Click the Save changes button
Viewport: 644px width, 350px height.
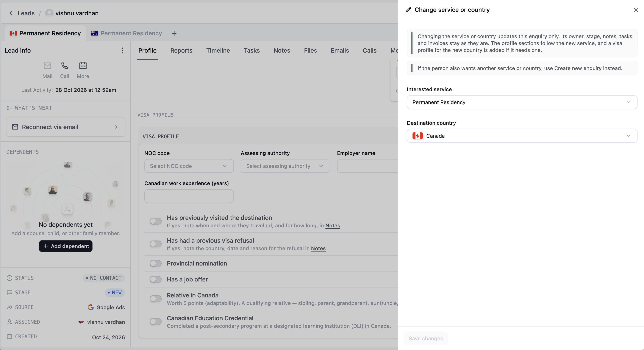pyautogui.click(x=426, y=339)
